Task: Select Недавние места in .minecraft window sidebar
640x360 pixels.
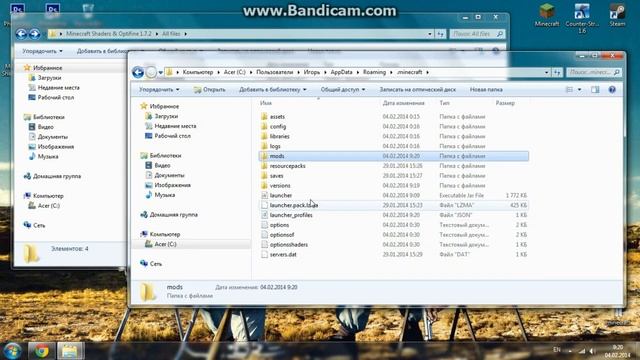Action: click(x=175, y=126)
